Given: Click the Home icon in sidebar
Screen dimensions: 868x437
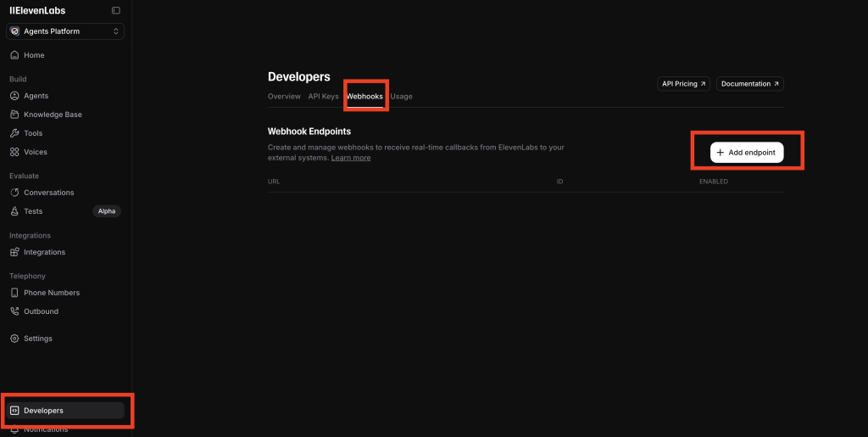Looking at the screenshot, I should [x=14, y=55].
